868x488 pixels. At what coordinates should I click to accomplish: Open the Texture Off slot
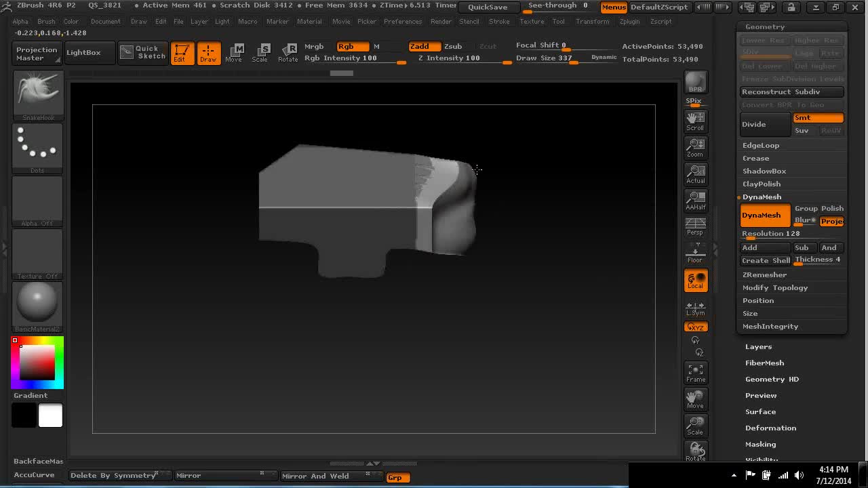[x=38, y=254]
